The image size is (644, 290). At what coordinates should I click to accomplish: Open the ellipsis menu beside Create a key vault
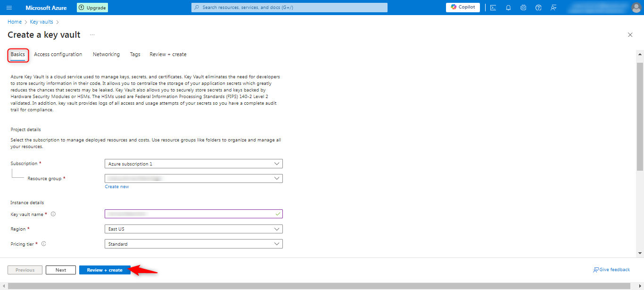coord(92,35)
